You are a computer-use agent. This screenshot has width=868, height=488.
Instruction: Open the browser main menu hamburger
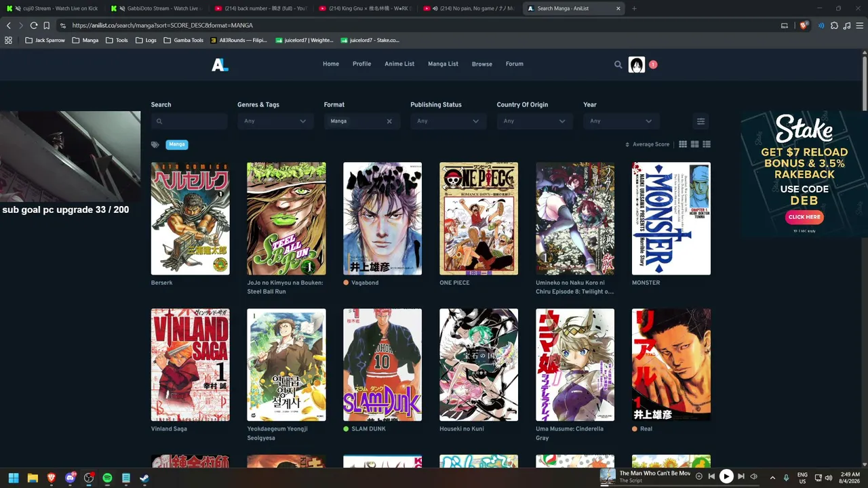tap(859, 25)
